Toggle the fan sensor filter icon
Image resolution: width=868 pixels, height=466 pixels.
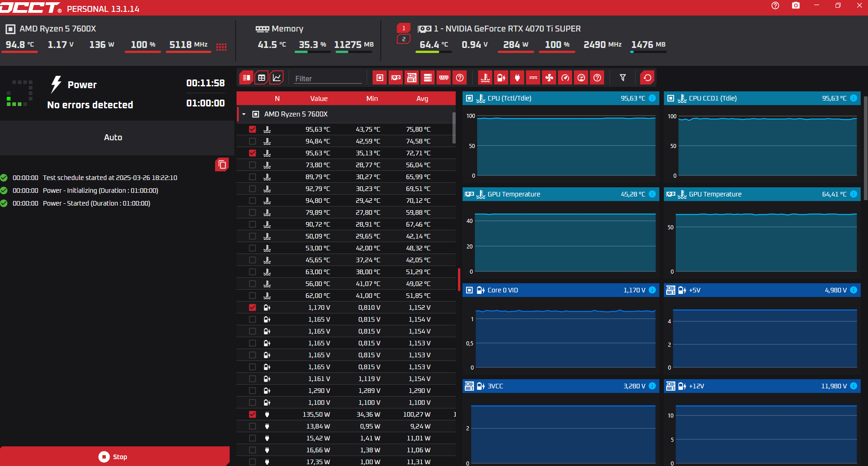pyautogui.click(x=549, y=78)
